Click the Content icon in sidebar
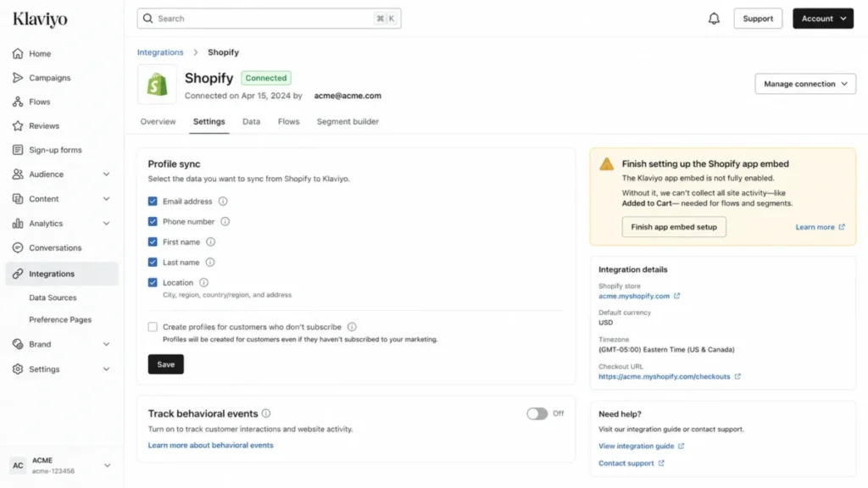 [x=18, y=198]
